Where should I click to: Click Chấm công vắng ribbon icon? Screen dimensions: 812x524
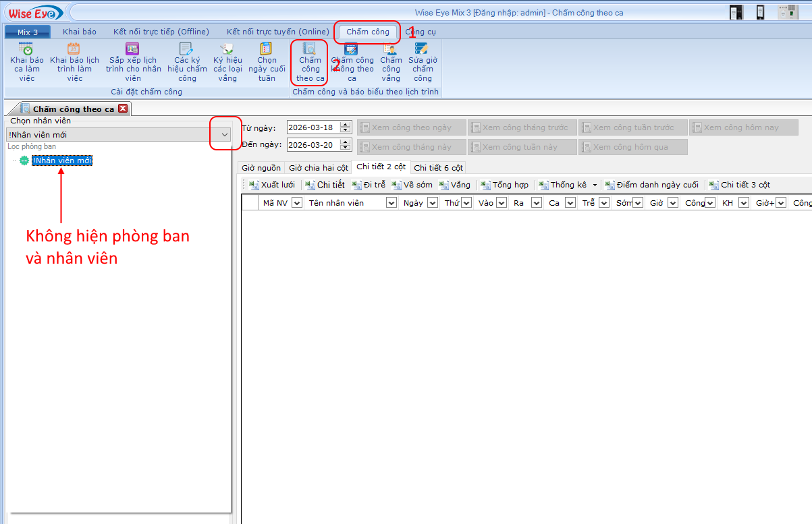coord(391,49)
